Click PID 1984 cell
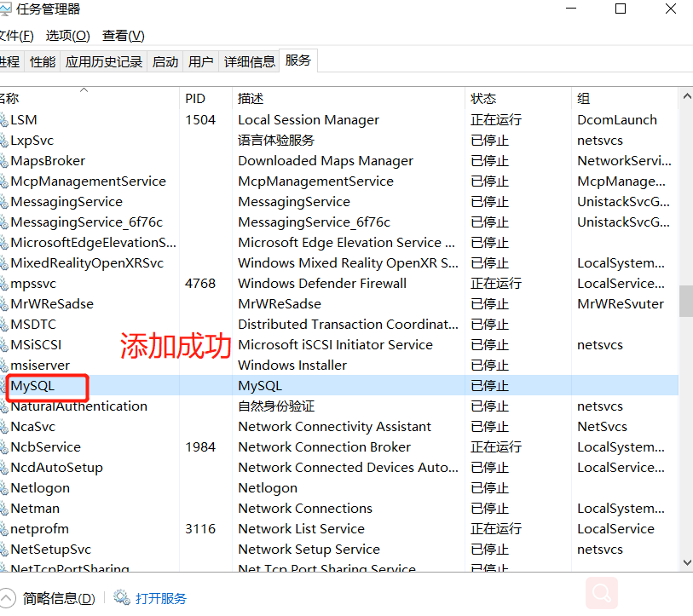 point(200,447)
